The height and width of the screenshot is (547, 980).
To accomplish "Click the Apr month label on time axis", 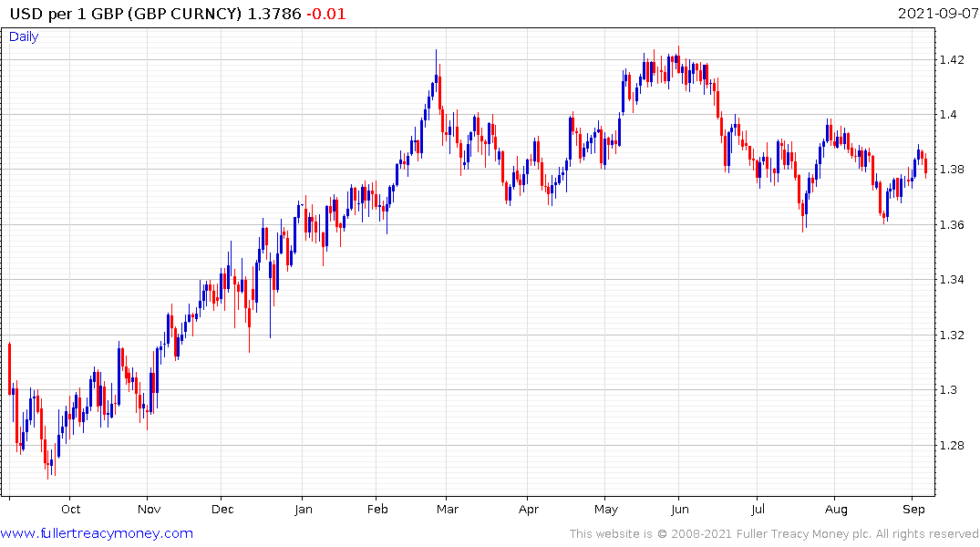I will 528,509.
